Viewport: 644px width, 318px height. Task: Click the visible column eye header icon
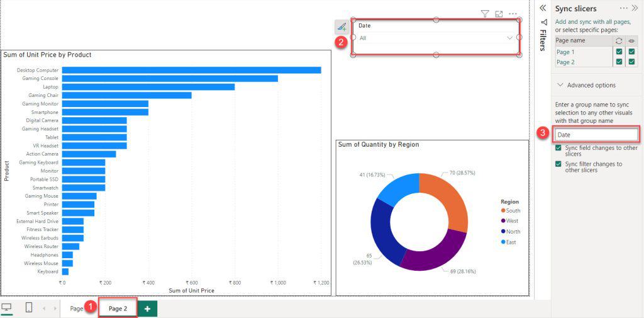[x=631, y=41]
